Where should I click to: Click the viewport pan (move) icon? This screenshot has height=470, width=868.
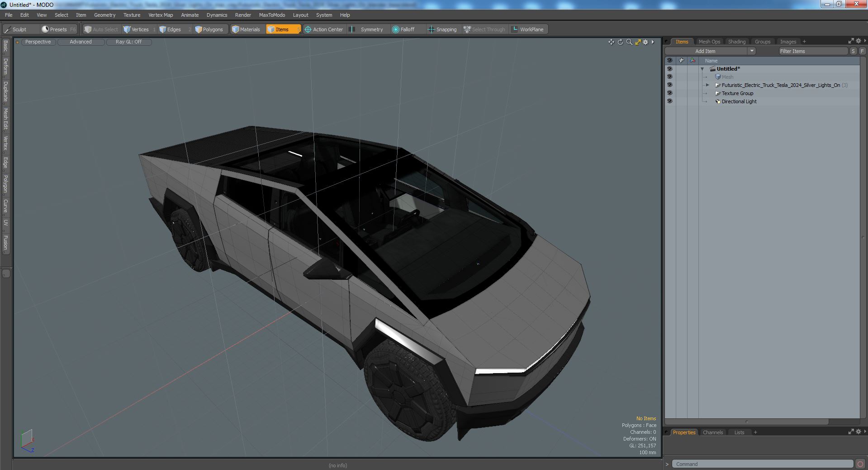612,42
